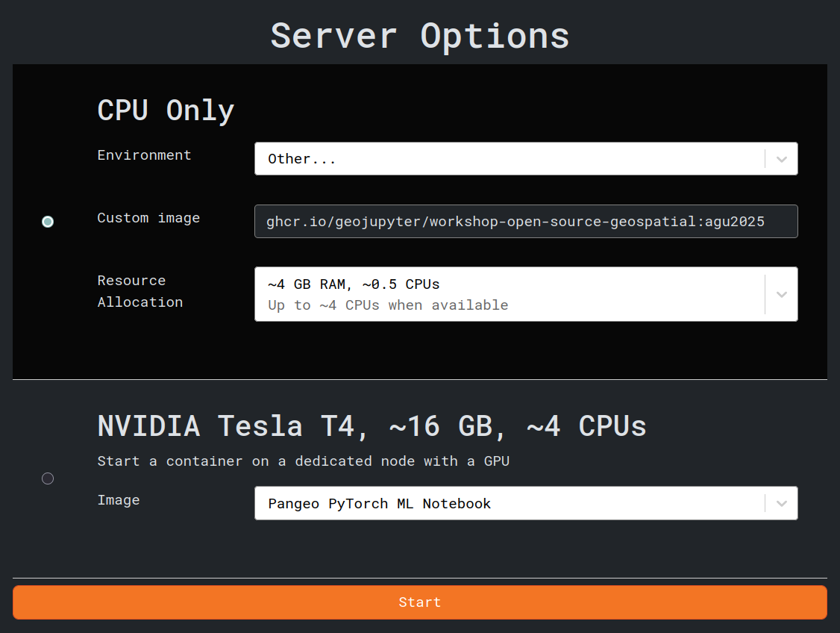Focus the Custom image text field
This screenshot has width=840, height=633.
pyautogui.click(x=525, y=222)
